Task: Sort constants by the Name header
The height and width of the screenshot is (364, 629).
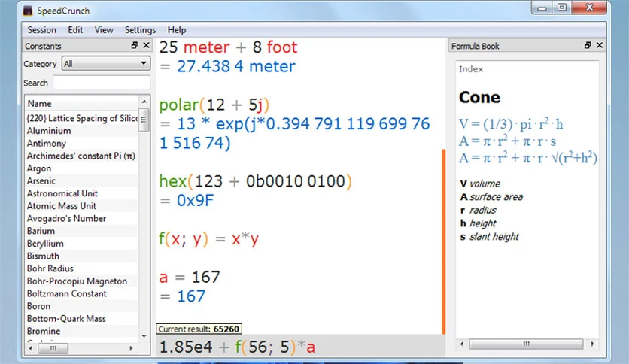Action: 82,104
